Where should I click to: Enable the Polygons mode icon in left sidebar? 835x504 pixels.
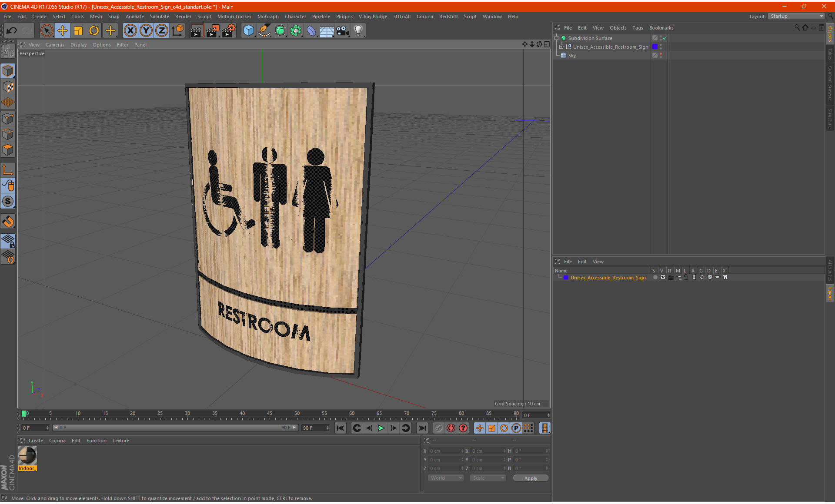(x=8, y=150)
